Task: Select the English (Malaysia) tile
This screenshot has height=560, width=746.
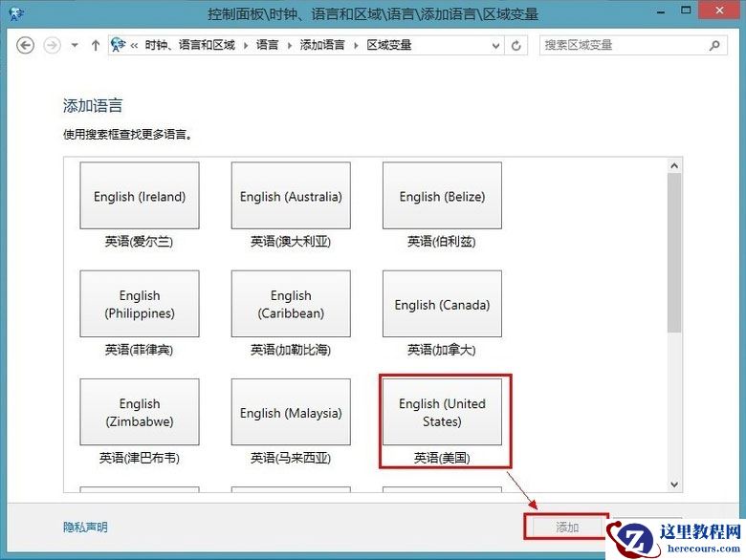Action: 291,412
